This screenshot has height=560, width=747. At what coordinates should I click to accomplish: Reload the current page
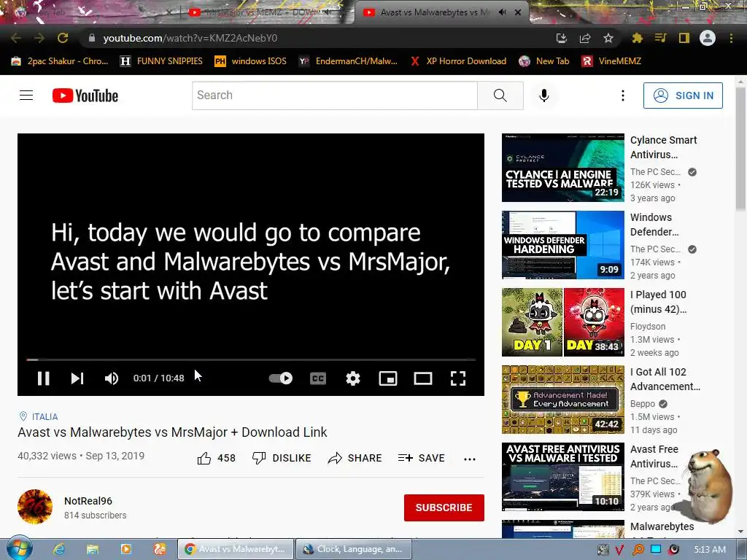tap(63, 38)
